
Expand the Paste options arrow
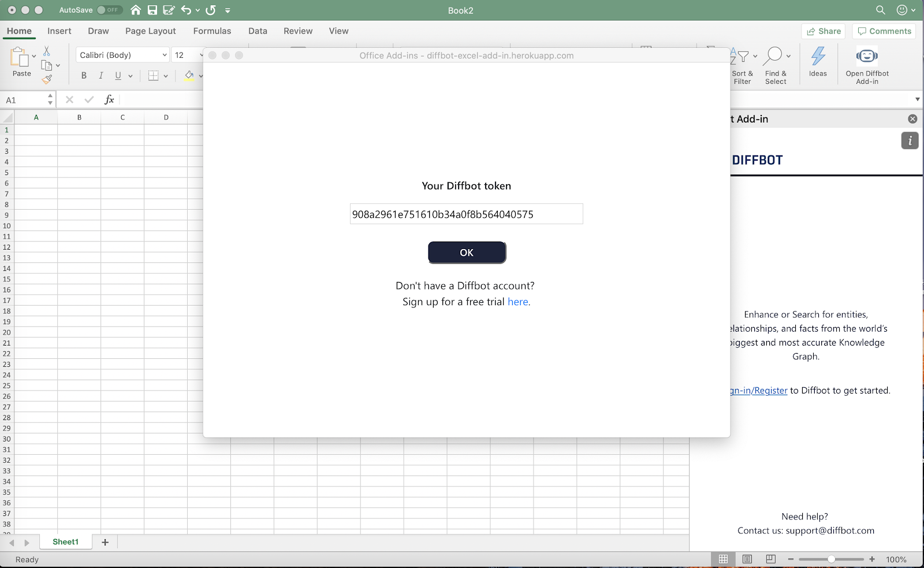pyautogui.click(x=34, y=57)
